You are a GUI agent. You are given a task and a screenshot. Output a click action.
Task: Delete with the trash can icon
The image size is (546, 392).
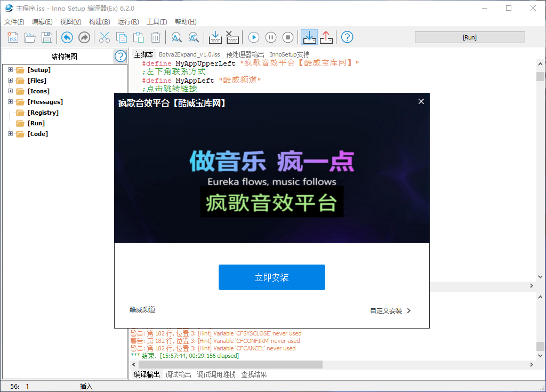click(x=156, y=37)
